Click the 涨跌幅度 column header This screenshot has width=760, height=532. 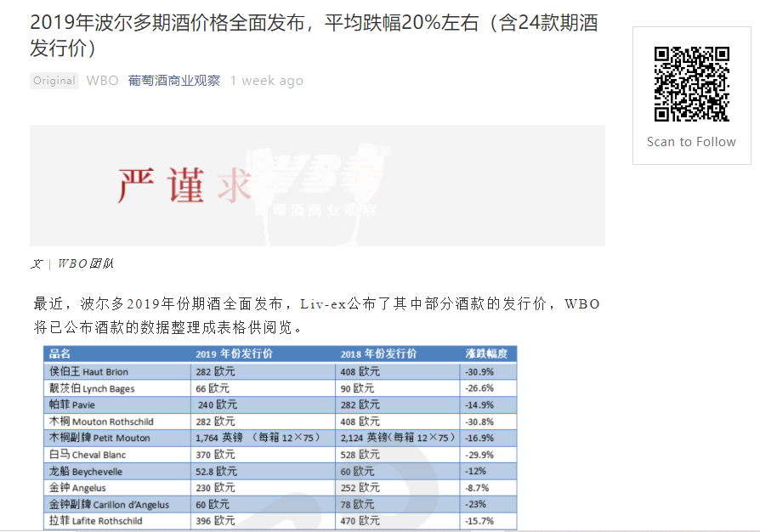(x=486, y=354)
